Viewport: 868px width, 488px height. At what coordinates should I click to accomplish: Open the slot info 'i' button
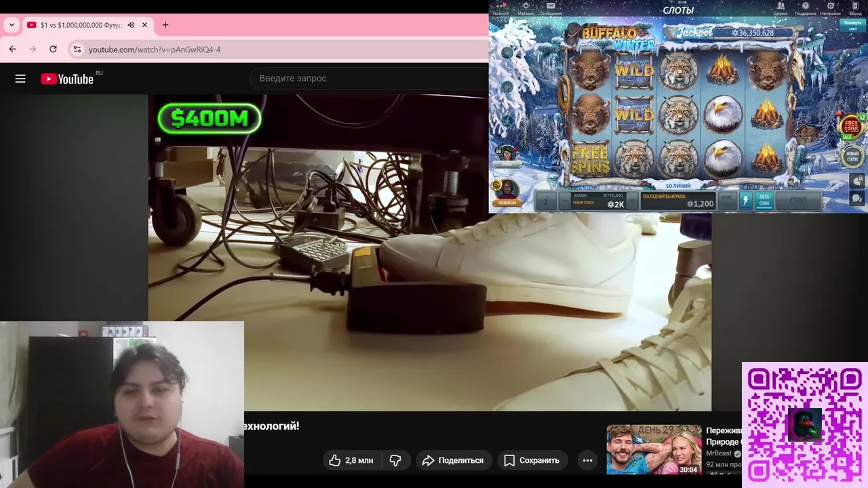pyautogui.click(x=546, y=201)
